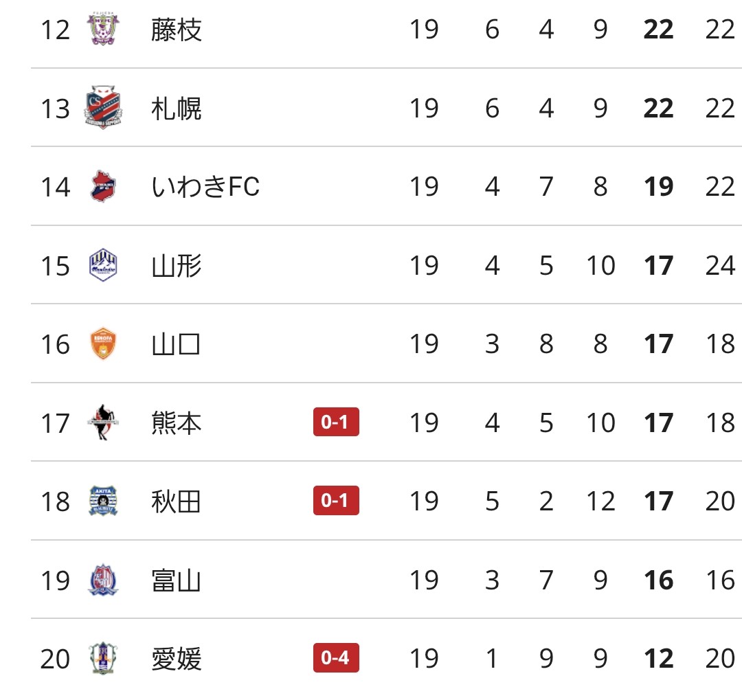The image size is (742, 700).
Task: Click the 熊本 team crest icon
Action: click(103, 422)
